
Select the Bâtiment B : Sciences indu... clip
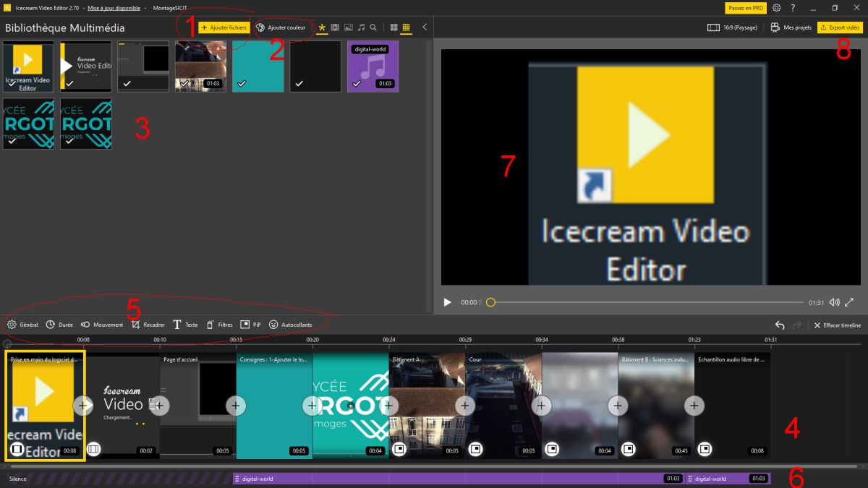[x=656, y=406]
